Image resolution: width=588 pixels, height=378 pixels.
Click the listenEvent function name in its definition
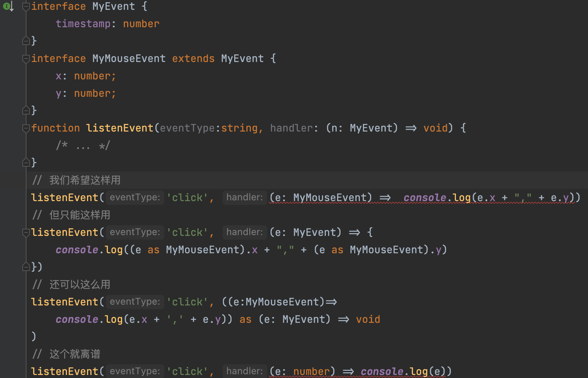[x=120, y=128]
